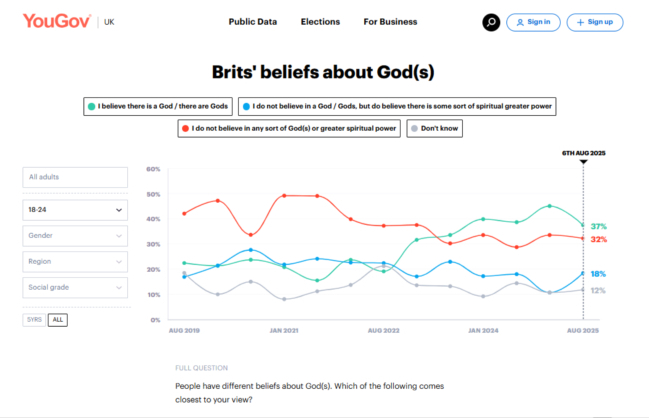
Task: Click the green dot legend marker
Action: 91,104
